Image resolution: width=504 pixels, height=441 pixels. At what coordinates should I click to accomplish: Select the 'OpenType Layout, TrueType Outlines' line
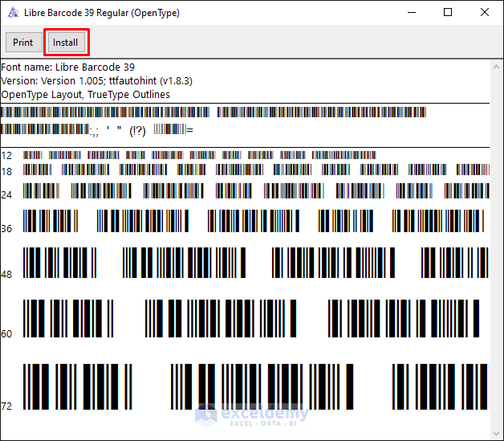click(x=86, y=95)
